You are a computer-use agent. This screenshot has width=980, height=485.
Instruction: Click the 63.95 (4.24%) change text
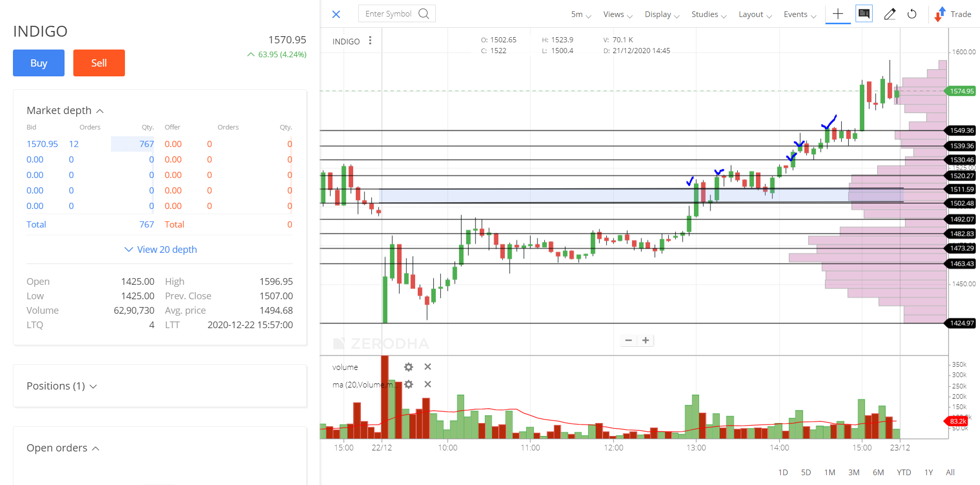click(x=282, y=54)
